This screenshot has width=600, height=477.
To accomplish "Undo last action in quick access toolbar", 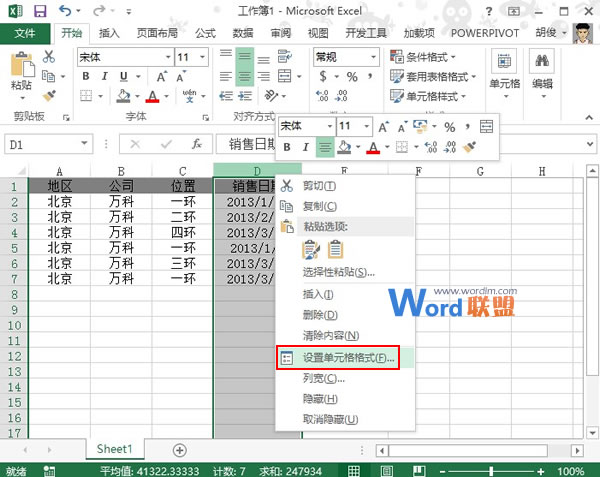I will click(65, 11).
